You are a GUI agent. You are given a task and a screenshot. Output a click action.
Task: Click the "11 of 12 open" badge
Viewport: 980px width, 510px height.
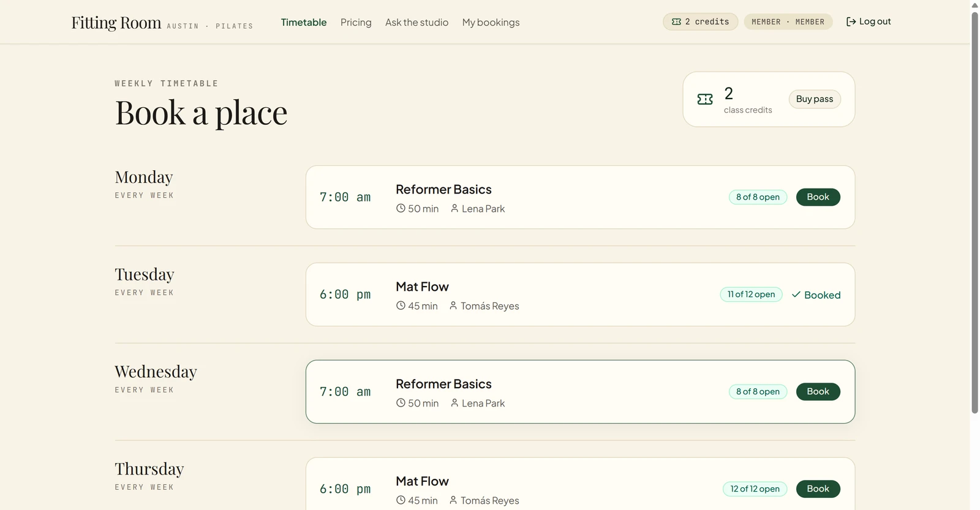[751, 294]
